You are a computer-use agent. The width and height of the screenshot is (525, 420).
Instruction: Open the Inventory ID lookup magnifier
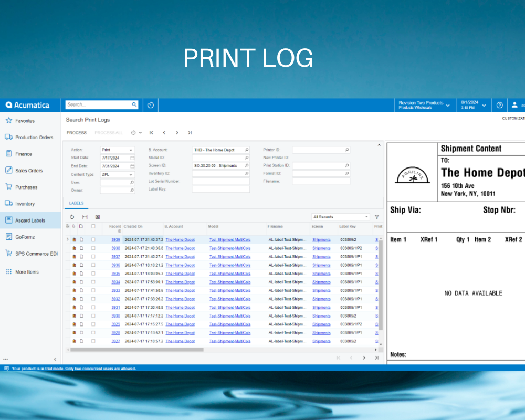click(247, 173)
